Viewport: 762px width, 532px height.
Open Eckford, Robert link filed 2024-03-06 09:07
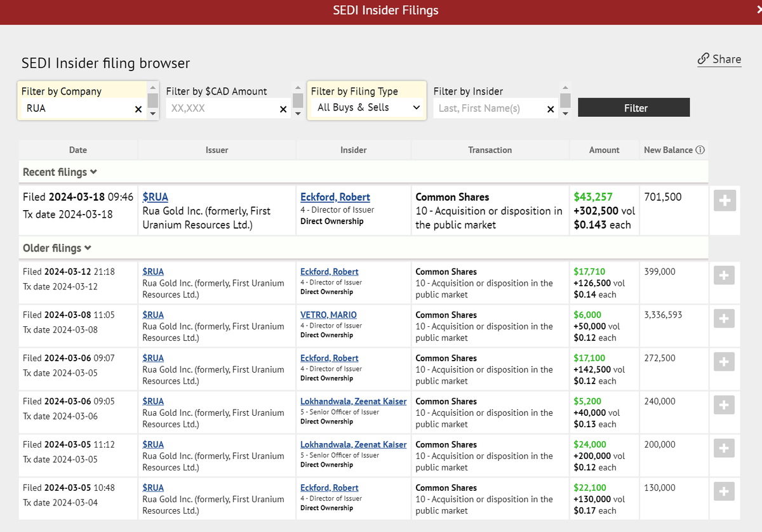tap(330, 358)
